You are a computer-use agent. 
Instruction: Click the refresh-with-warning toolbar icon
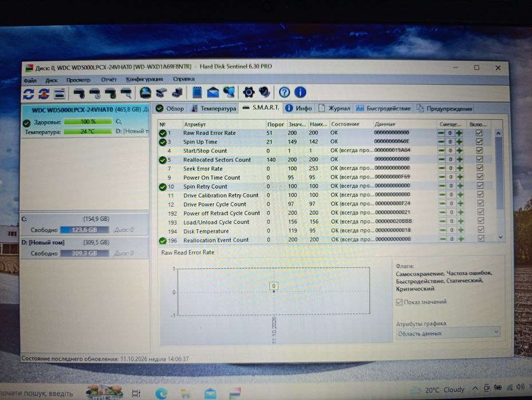pyautogui.click(x=44, y=93)
